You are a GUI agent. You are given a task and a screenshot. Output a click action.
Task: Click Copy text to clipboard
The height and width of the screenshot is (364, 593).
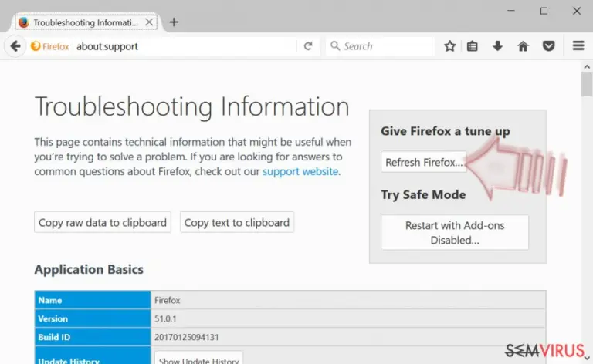tap(237, 222)
